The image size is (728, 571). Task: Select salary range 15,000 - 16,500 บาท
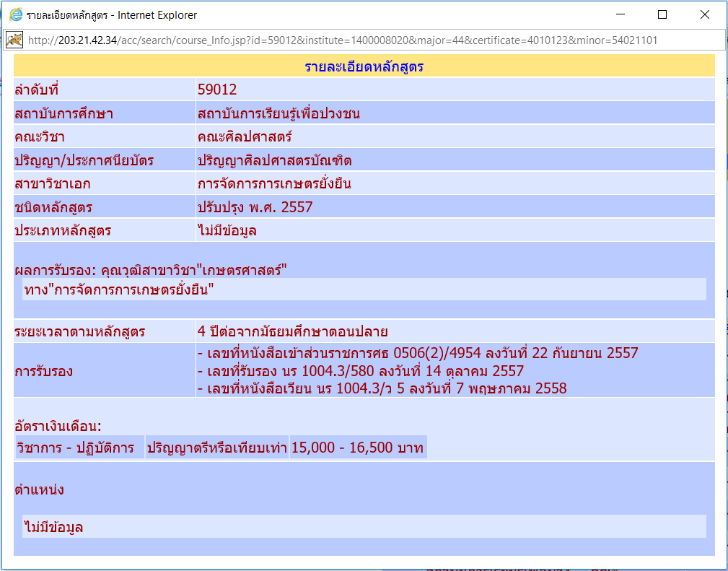[357, 448]
